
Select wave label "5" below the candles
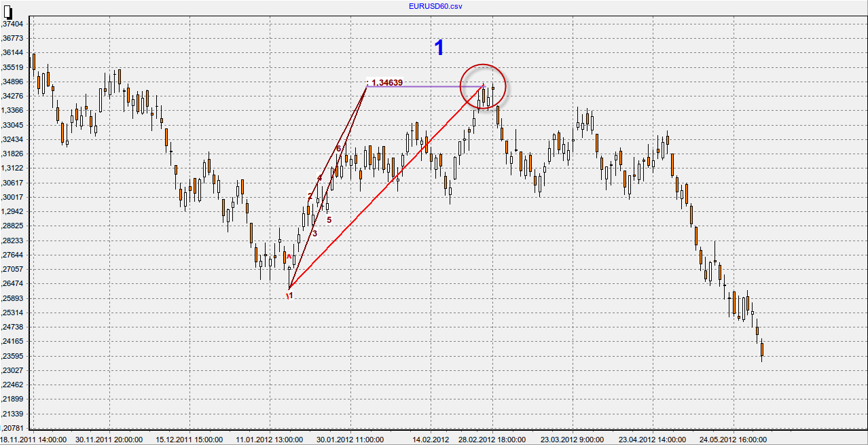pos(329,219)
